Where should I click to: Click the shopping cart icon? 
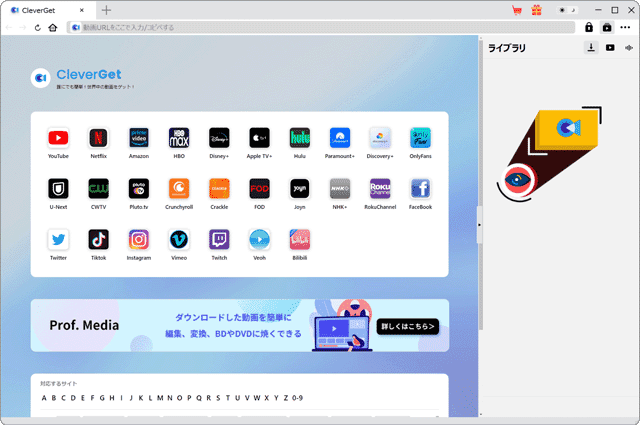[517, 10]
